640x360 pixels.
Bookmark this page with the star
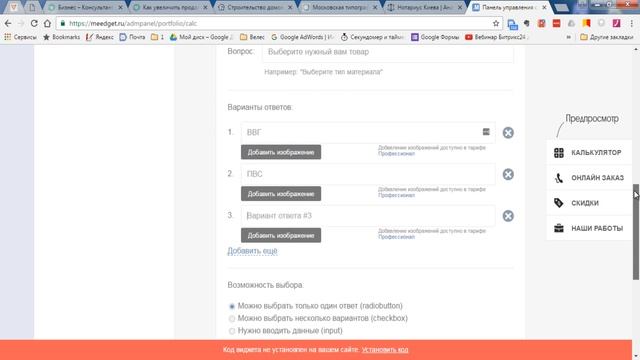tap(496, 24)
